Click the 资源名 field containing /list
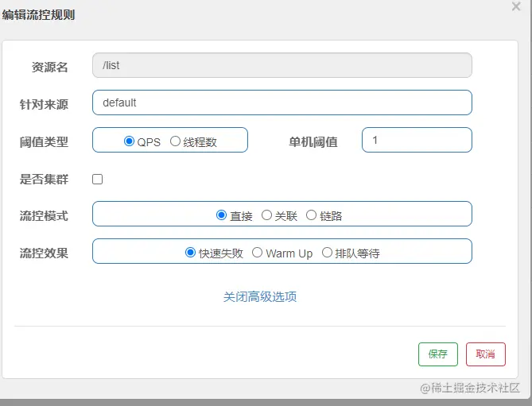The width and height of the screenshot is (532, 406). point(282,65)
